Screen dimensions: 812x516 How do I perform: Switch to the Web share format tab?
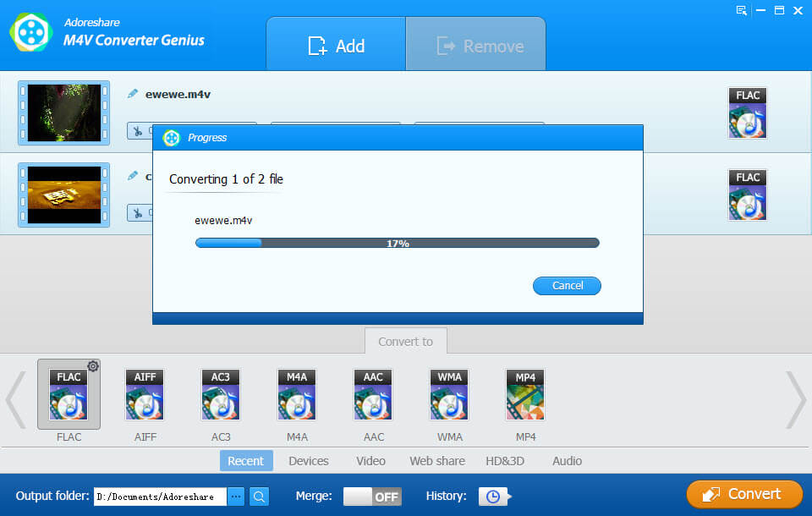coord(437,460)
